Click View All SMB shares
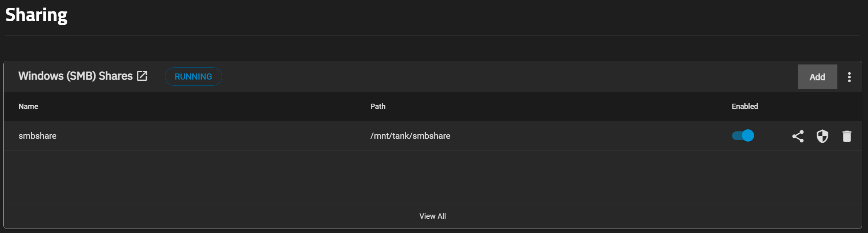Image resolution: width=868 pixels, height=233 pixels. coord(432,216)
